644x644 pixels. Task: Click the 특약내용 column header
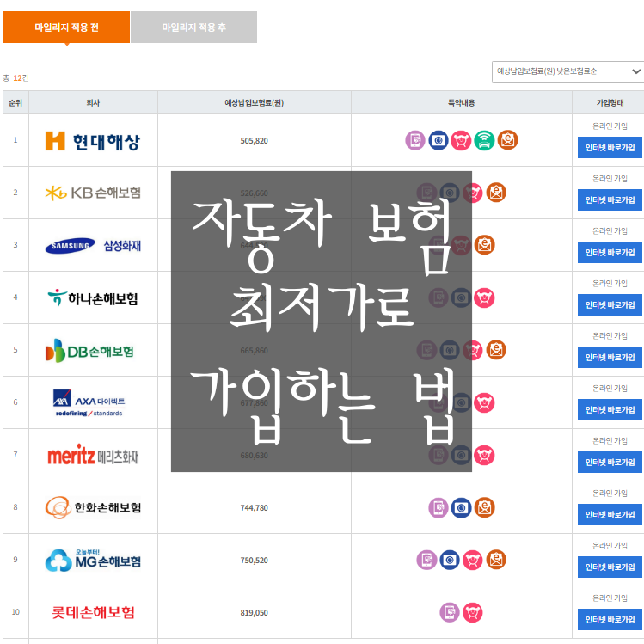(461, 102)
